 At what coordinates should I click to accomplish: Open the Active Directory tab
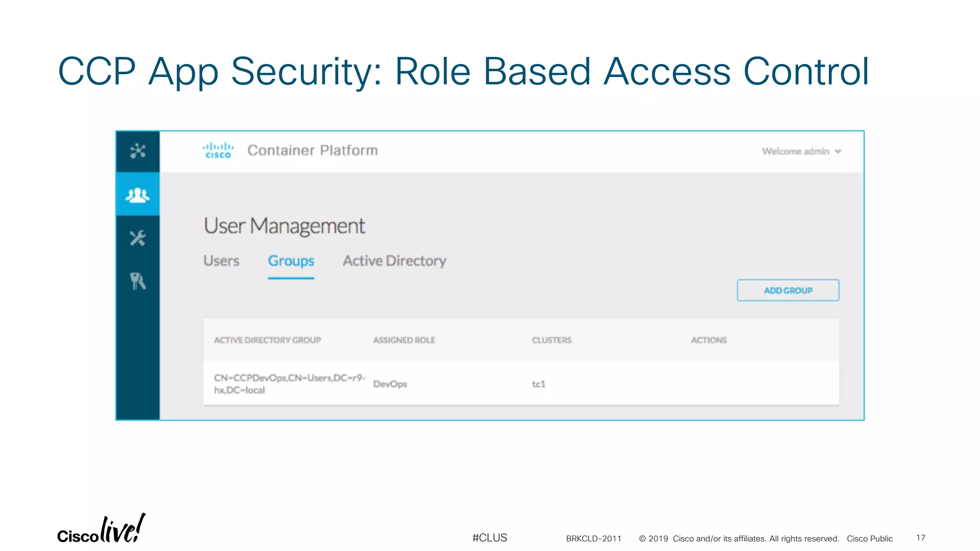[394, 261]
